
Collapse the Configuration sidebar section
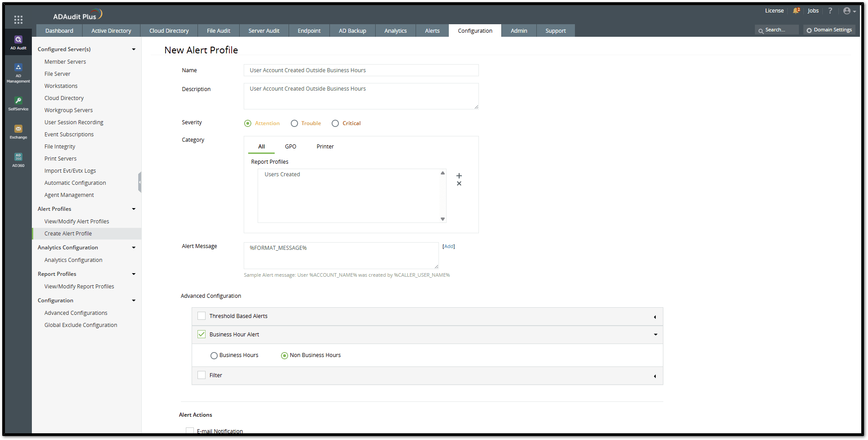(x=134, y=301)
